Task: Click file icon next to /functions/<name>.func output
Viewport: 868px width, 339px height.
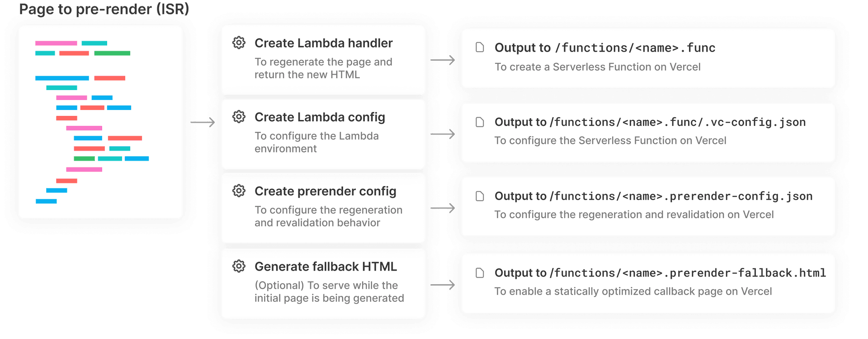Action: (480, 48)
